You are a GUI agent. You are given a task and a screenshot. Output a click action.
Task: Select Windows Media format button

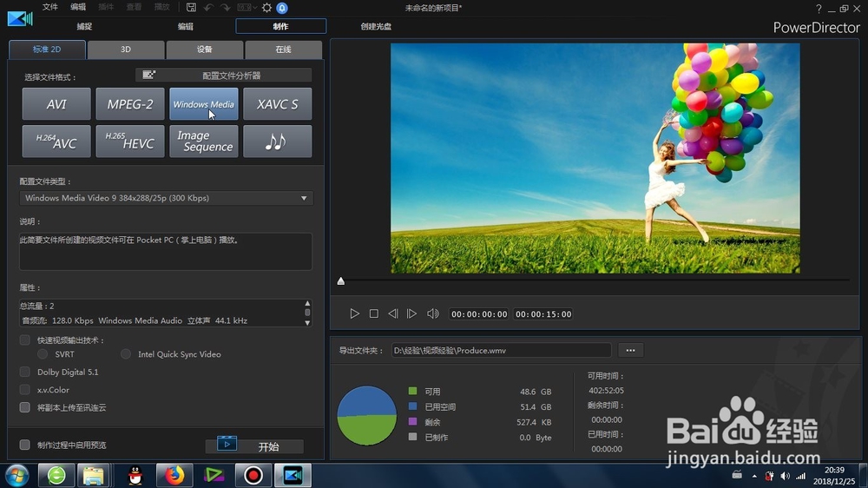pos(204,103)
